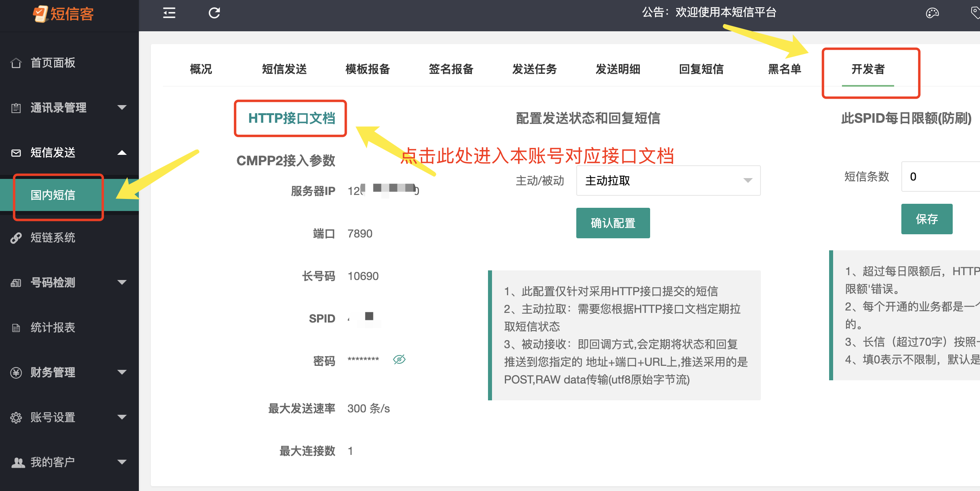Open 统计报表 in the sidebar
Image resolution: width=980 pixels, height=491 pixels.
pyautogui.click(x=53, y=328)
